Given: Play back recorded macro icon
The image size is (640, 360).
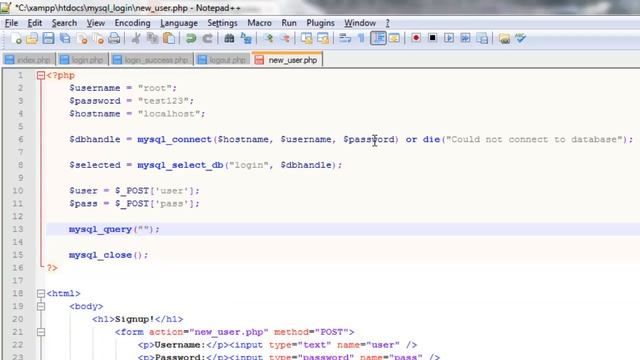Looking at the screenshot, I should [x=449, y=38].
